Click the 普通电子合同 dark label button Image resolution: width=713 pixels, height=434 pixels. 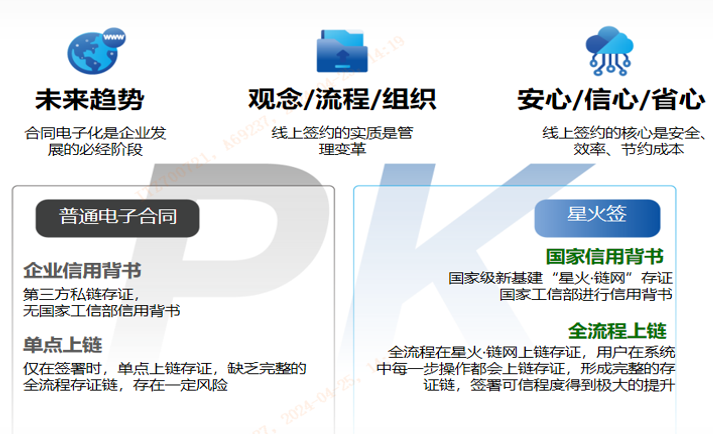tap(117, 218)
